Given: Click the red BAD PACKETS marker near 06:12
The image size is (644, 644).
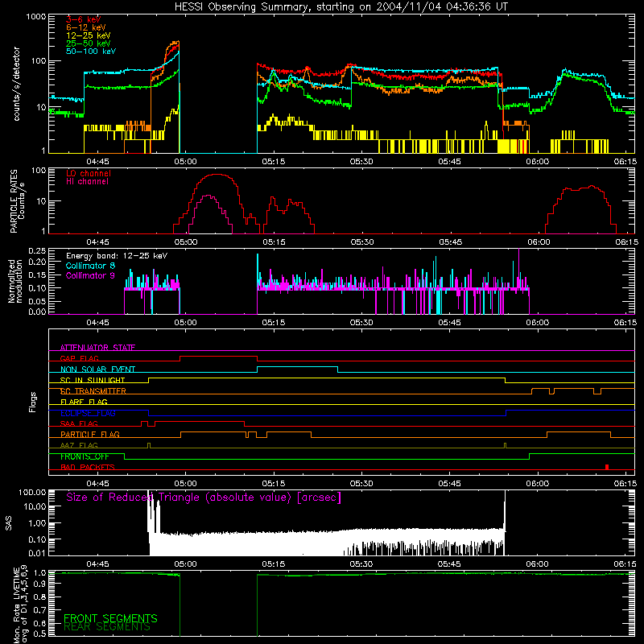Looking at the screenshot, I should (607, 467).
